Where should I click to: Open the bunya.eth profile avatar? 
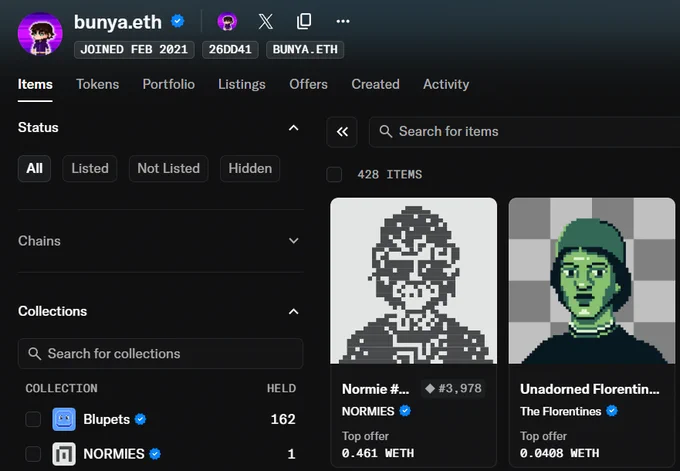click(x=40, y=34)
